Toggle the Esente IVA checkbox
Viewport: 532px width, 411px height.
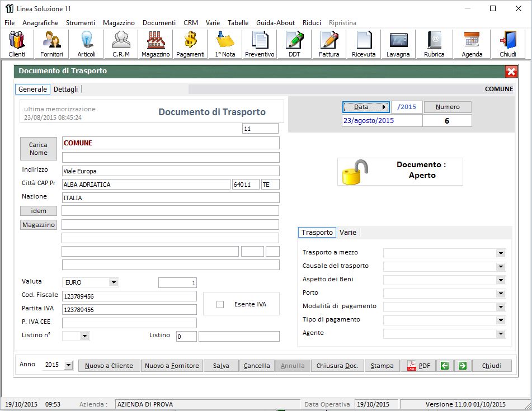click(220, 305)
